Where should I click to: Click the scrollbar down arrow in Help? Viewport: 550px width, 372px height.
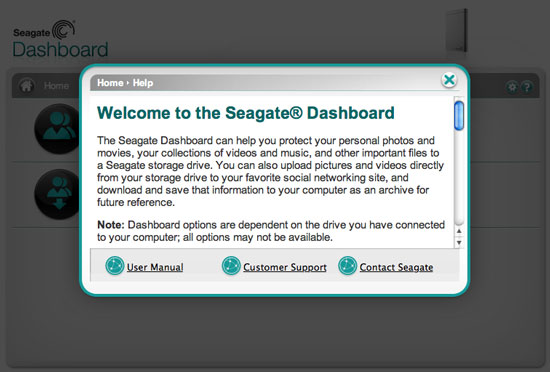click(459, 243)
